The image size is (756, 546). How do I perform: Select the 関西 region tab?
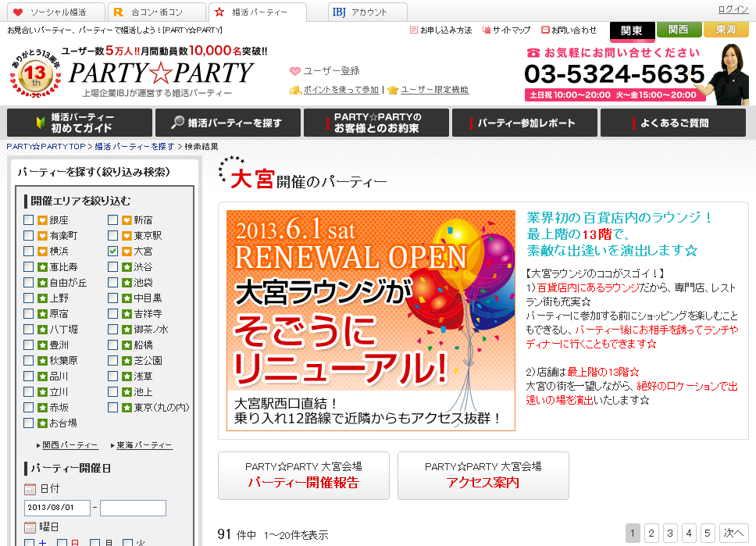(x=679, y=30)
